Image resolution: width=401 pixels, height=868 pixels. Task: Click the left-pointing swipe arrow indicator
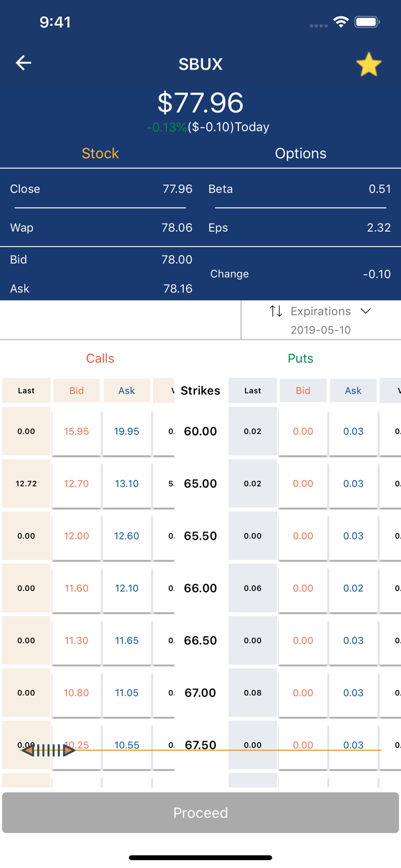point(29,750)
